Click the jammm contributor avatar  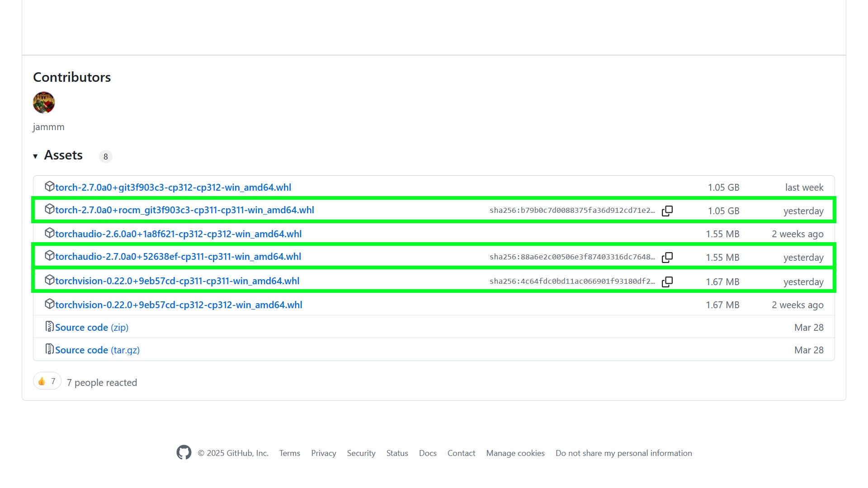click(x=44, y=103)
